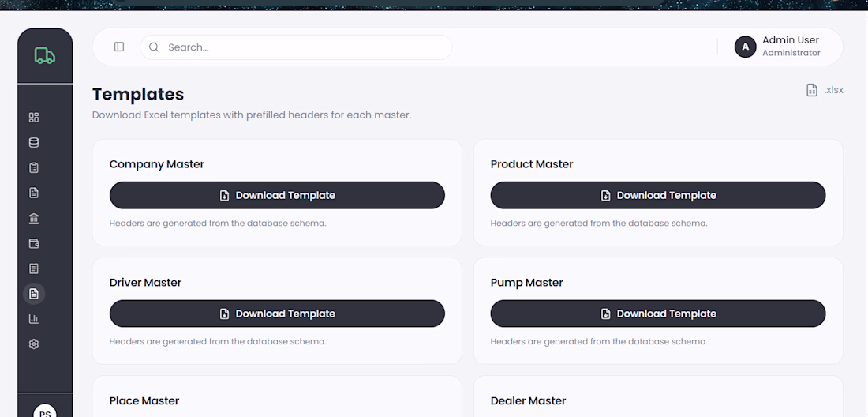Focus the Search input field

coord(304,47)
